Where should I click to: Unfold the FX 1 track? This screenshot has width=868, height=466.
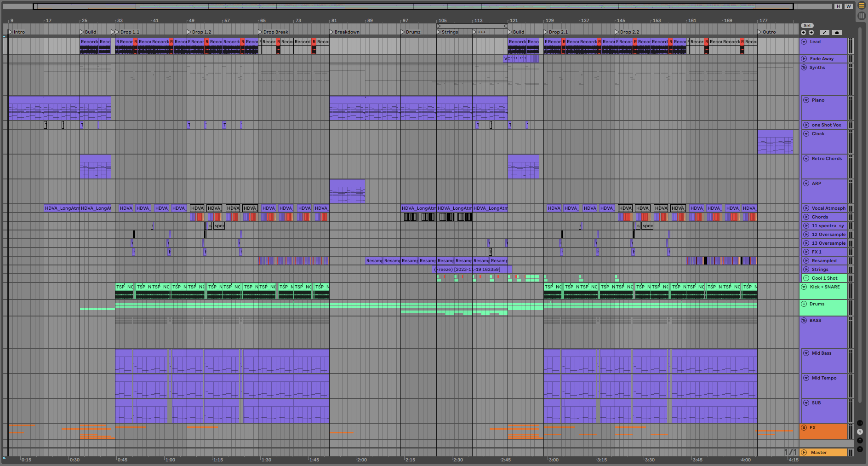[806, 252]
